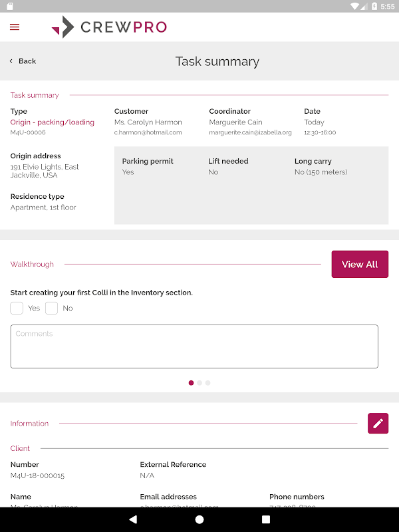Open customer email c.harmon@hotmail.com
This screenshot has height=532, width=399.
click(148, 133)
